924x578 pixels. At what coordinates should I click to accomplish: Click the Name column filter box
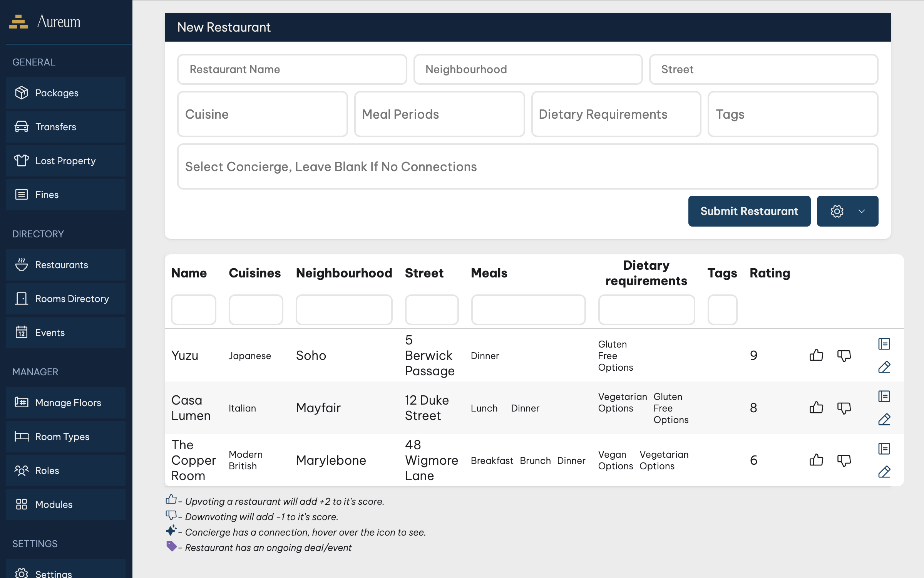tap(194, 310)
